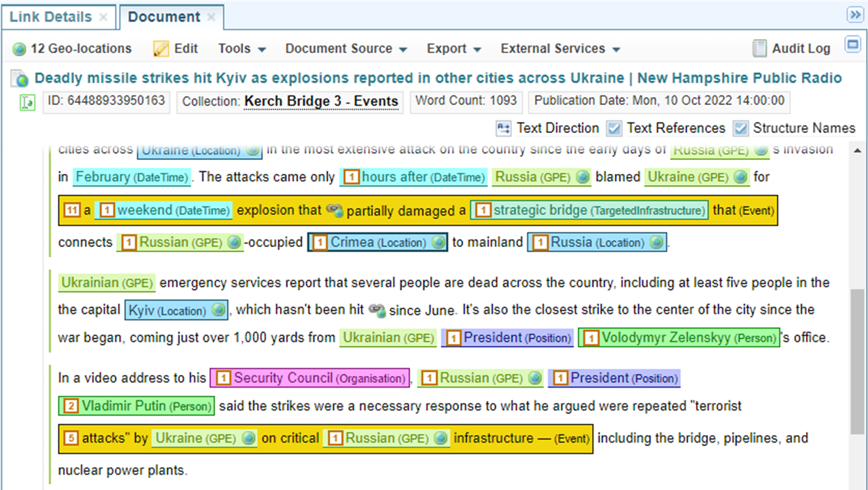Image resolution: width=868 pixels, height=490 pixels.
Task: Click the document ID field
Action: click(107, 101)
